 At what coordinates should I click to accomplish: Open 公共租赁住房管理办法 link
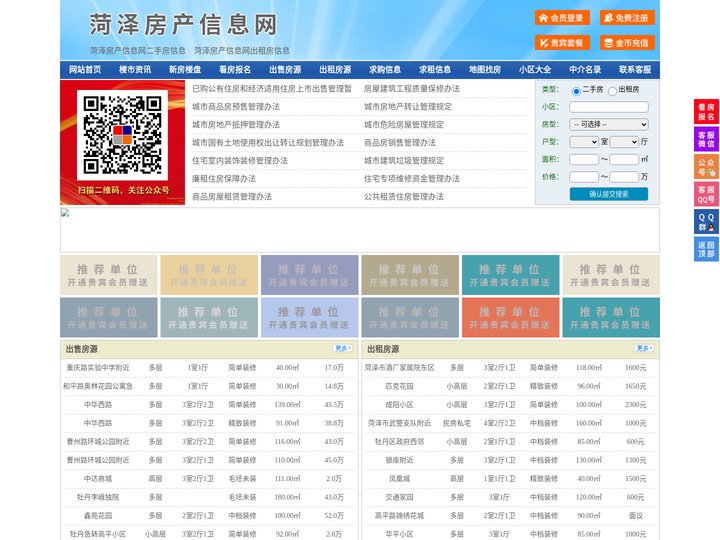tap(404, 197)
